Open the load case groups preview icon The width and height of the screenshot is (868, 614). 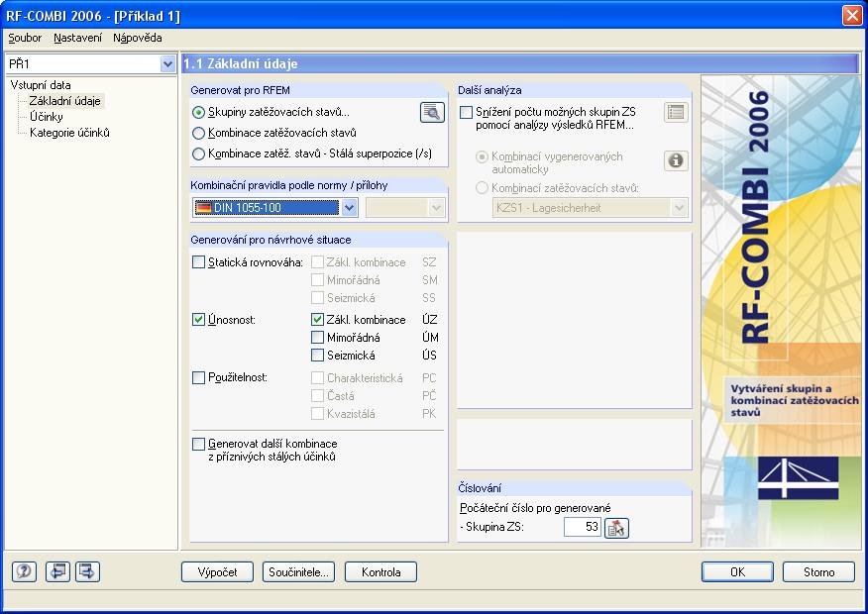432,112
